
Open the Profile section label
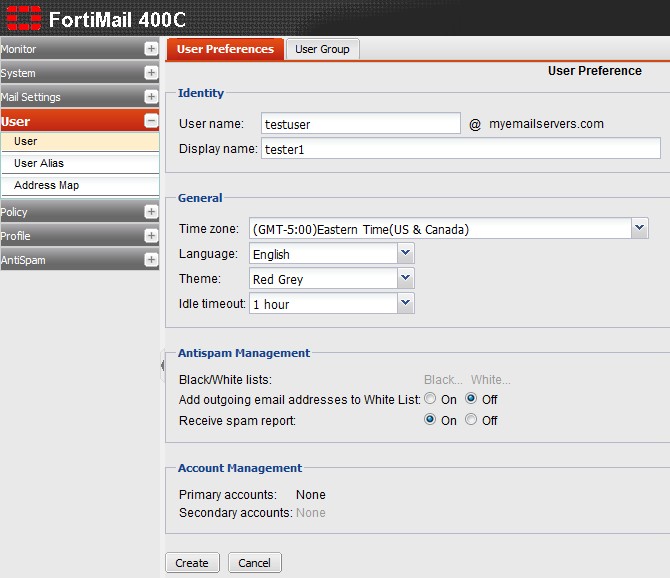pyautogui.click(x=15, y=236)
